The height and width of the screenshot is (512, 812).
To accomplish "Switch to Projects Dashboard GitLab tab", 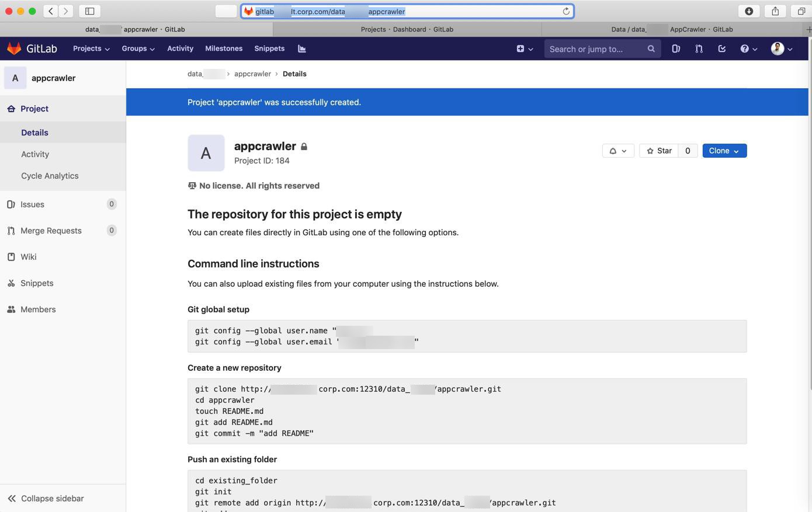I will tap(407, 29).
